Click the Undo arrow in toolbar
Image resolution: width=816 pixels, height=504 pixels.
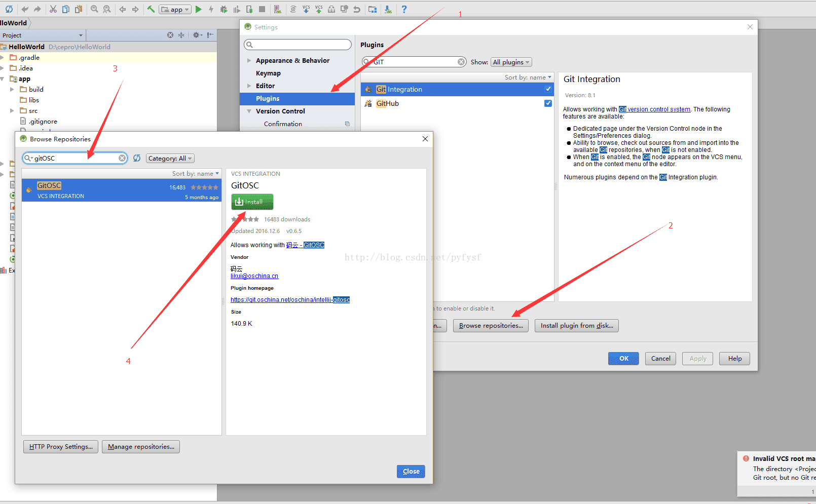25,9
